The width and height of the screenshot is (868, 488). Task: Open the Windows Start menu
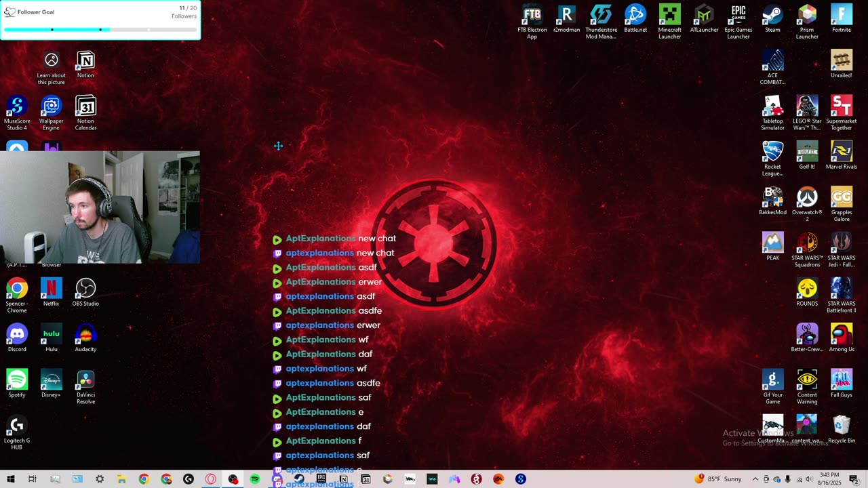[10, 479]
